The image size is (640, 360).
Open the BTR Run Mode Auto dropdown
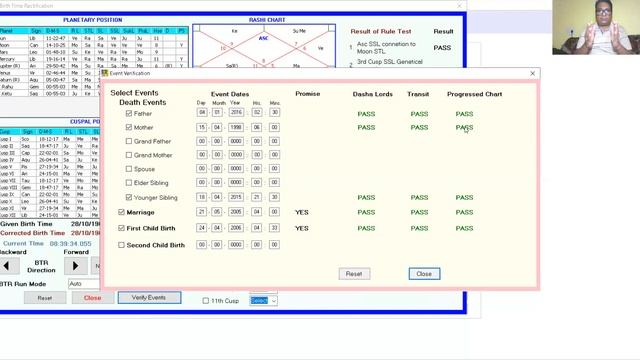coord(84,284)
